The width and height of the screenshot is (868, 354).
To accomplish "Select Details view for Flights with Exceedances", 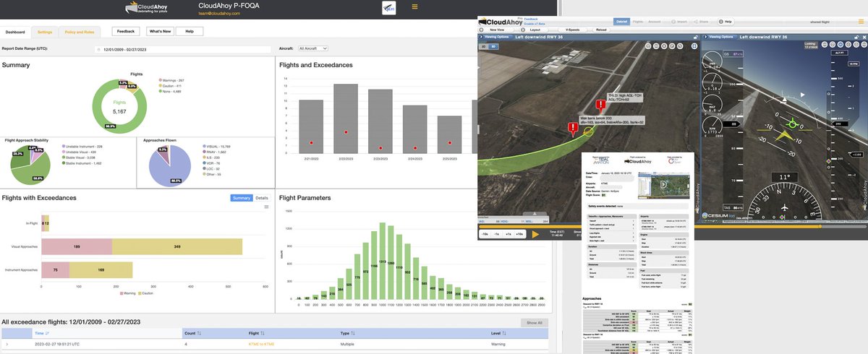I will pyautogui.click(x=261, y=198).
